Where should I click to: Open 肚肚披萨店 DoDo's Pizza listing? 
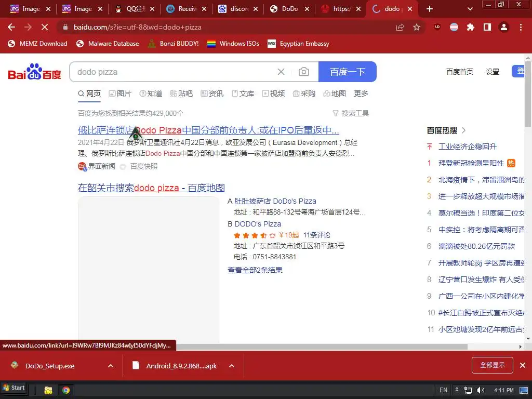pos(275,201)
